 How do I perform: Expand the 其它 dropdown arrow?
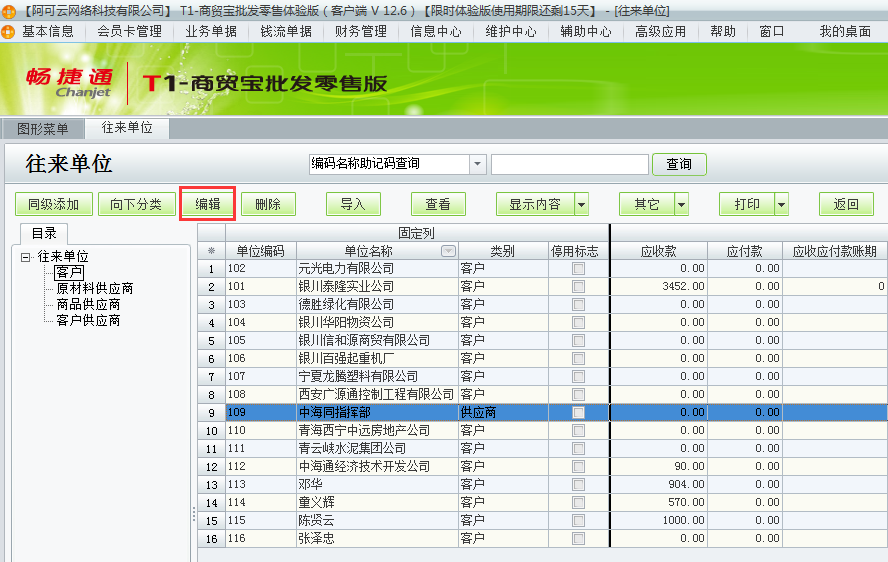682,205
